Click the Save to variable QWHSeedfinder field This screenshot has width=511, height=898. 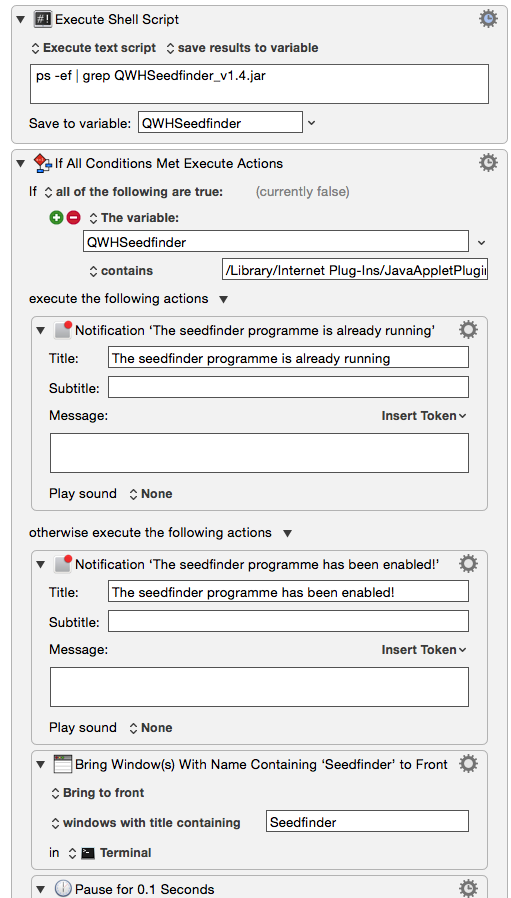pyautogui.click(x=220, y=123)
